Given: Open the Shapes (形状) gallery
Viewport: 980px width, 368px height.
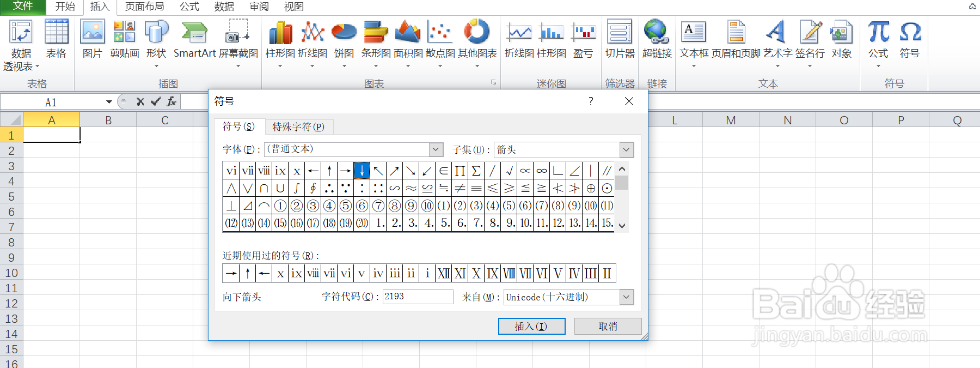Looking at the screenshot, I should pos(156,44).
